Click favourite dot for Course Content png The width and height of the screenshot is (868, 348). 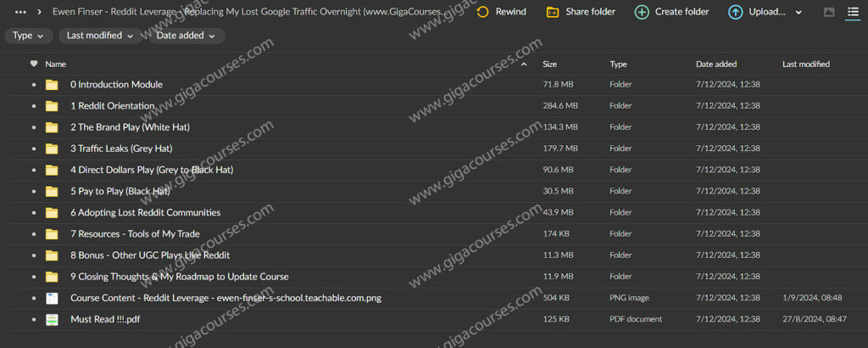click(x=34, y=299)
